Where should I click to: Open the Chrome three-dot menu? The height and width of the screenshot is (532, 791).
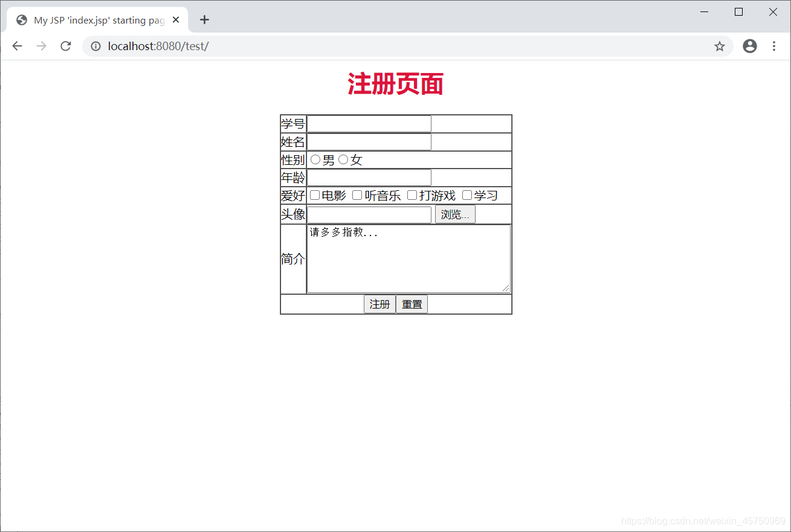(x=774, y=46)
